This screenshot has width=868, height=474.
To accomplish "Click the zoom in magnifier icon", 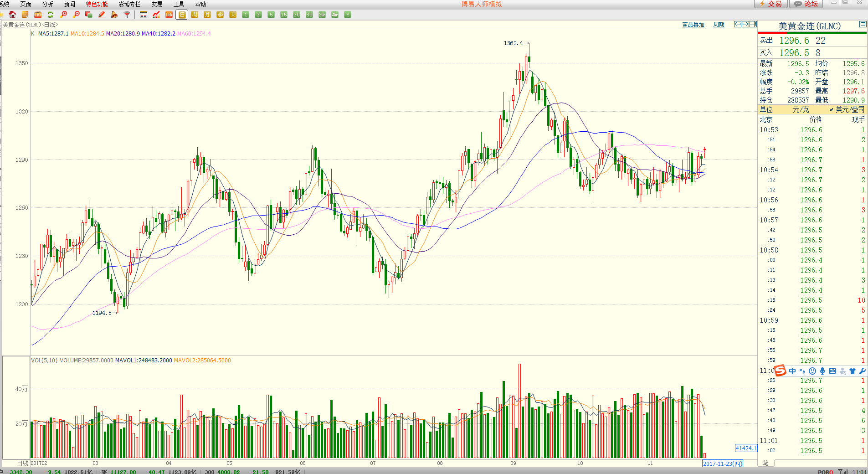I will coord(63,15).
